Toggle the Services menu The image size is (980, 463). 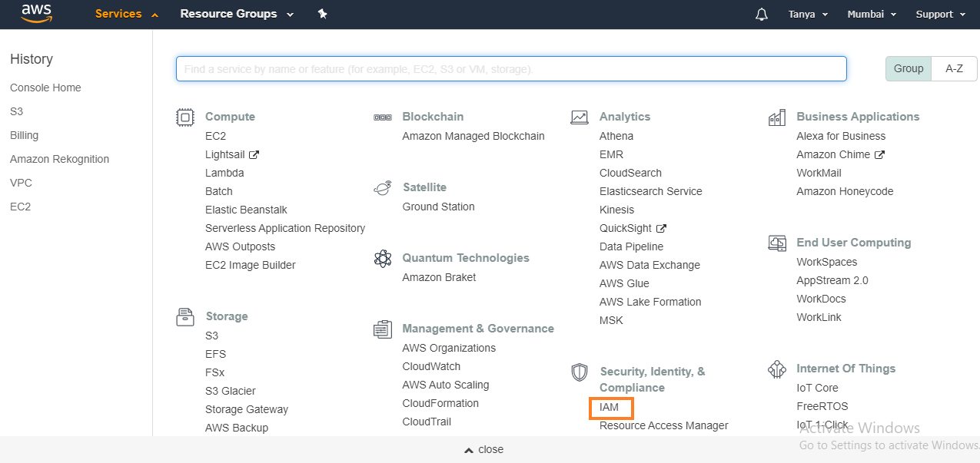[127, 14]
